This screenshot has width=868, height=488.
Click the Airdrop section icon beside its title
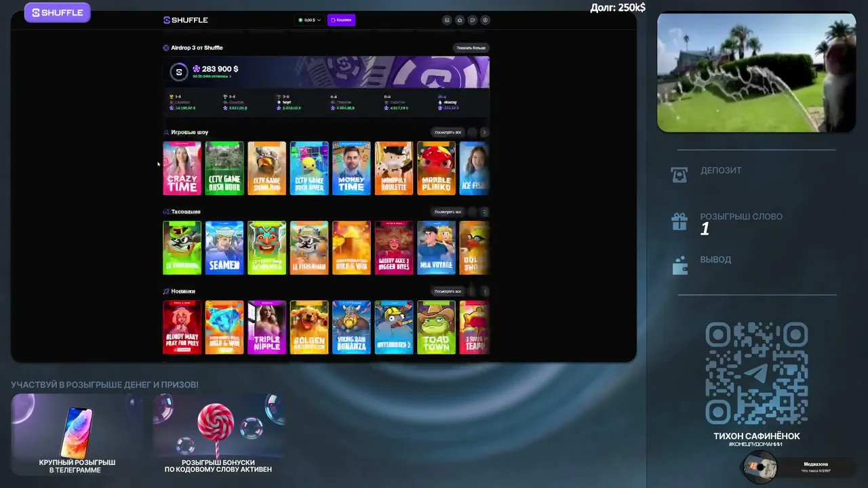point(166,48)
